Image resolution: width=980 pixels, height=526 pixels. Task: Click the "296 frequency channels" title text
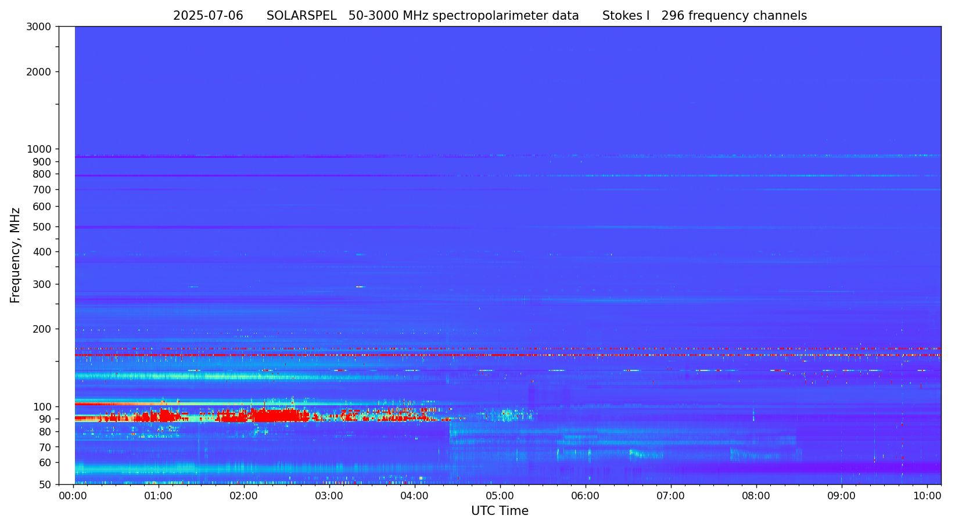pos(734,16)
